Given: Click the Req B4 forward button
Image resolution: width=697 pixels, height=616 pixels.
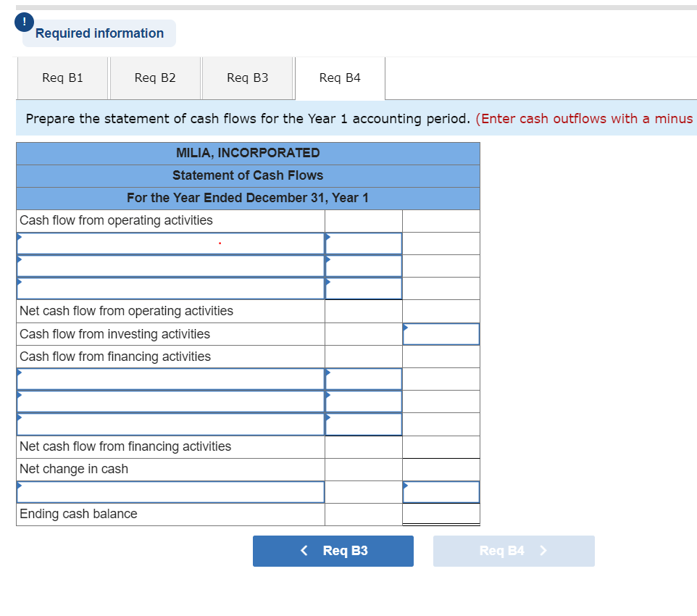Looking at the screenshot, I should pos(514,551).
